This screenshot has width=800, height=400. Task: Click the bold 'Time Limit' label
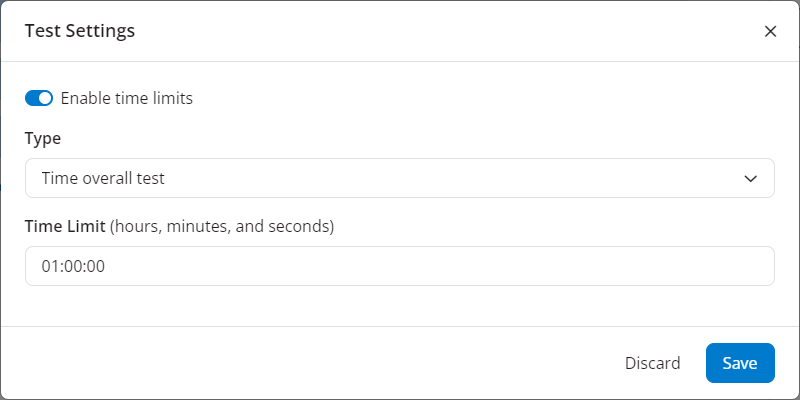[65, 226]
